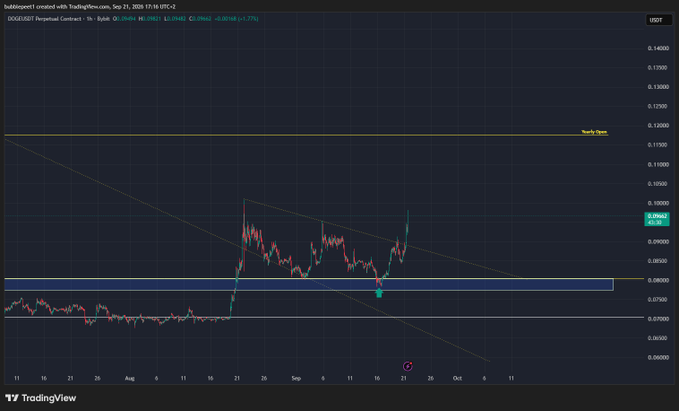Click the open price value 0.09494
This screenshot has width=679, height=411.
click(126, 19)
